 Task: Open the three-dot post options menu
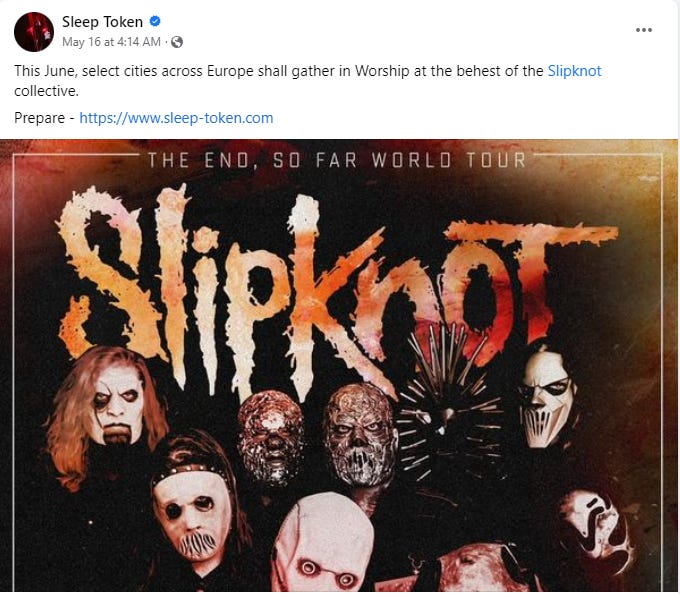pos(644,30)
